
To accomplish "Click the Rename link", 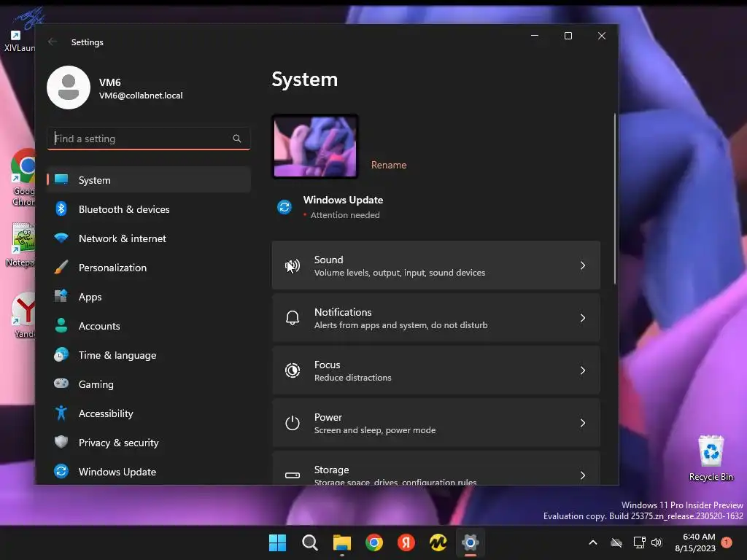I will pyautogui.click(x=389, y=165).
